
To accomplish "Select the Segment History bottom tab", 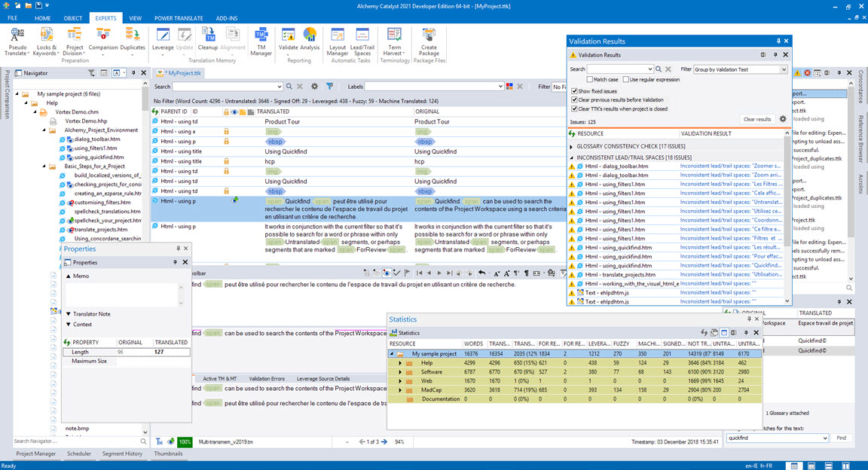I will pos(122,453).
